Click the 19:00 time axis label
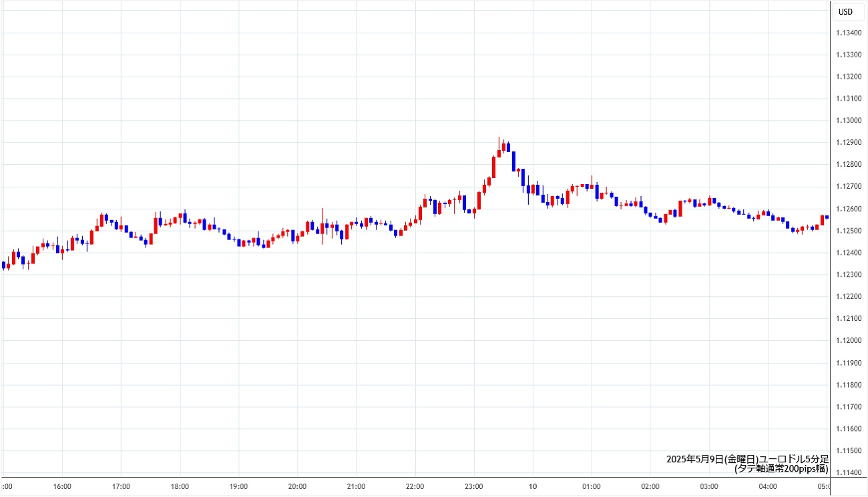The image size is (868, 497). tap(238, 487)
